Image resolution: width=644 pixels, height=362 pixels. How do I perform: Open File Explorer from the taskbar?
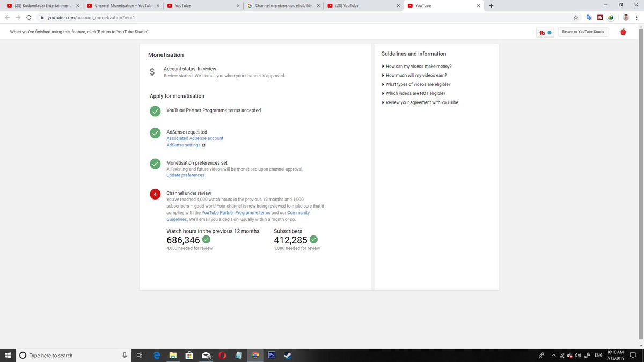173,355
